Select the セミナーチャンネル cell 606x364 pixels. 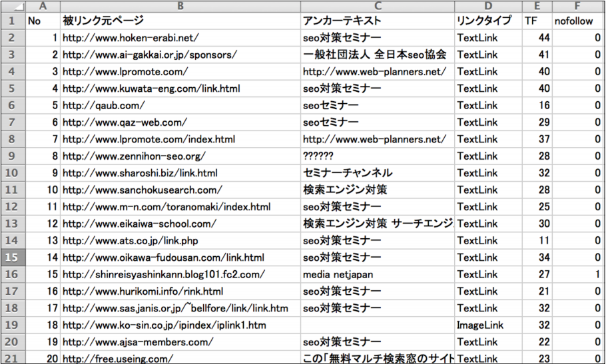378,173
